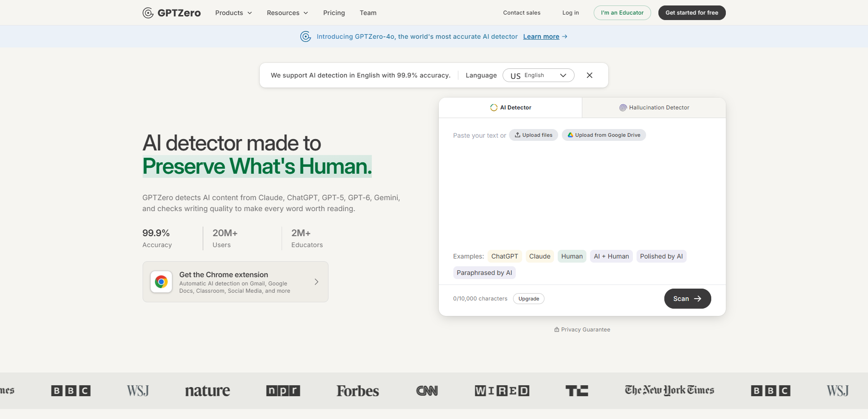The image size is (868, 419).
Task: Go to the Pricing page
Action: click(x=334, y=13)
